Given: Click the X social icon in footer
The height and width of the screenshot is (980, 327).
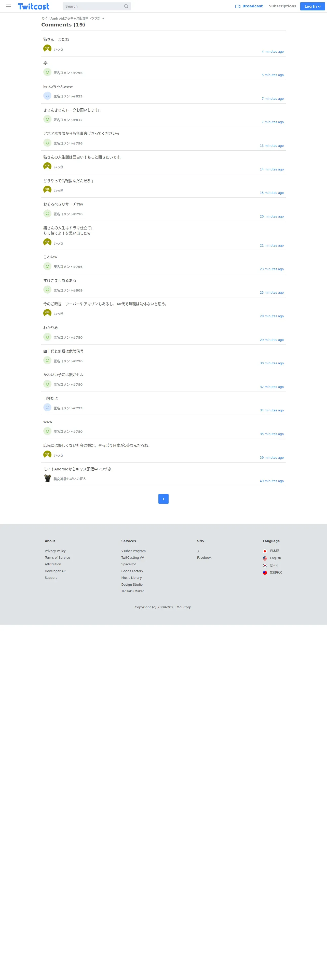Looking at the screenshot, I should click(198, 551).
